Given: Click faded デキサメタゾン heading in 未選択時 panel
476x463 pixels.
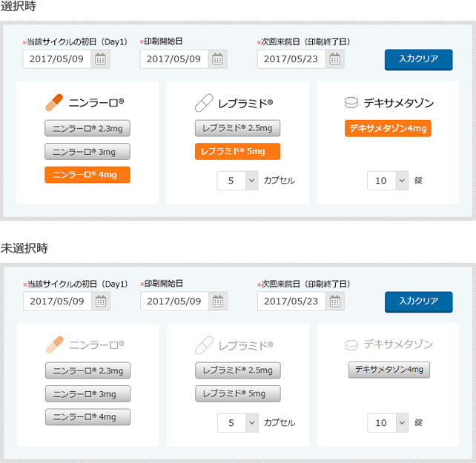Looking at the screenshot, I should point(398,344).
